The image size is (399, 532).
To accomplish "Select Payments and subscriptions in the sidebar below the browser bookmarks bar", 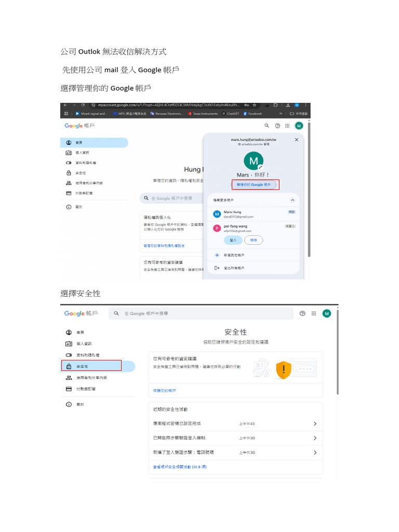I will [x=94, y=193].
